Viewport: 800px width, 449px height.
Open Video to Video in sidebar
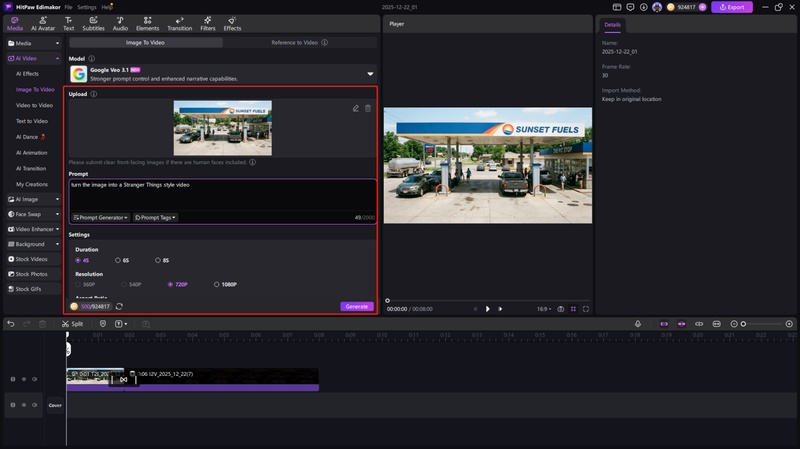(x=34, y=105)
